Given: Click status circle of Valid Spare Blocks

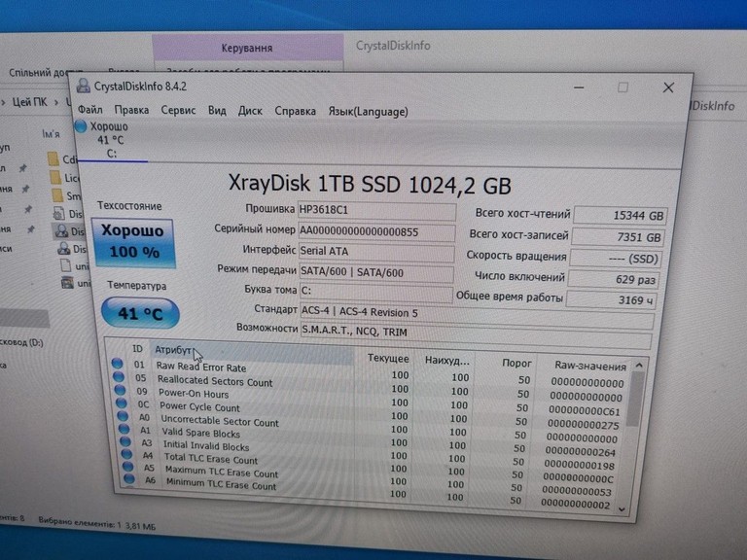Looking at the screenshot, I should pyautogui.click(x=124, y=429).
